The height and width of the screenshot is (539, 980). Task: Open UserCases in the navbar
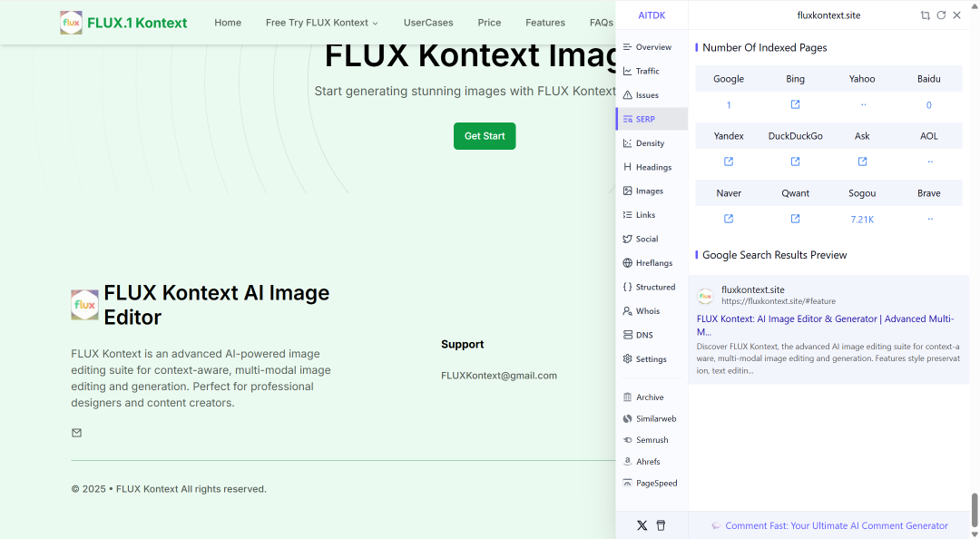428,23
